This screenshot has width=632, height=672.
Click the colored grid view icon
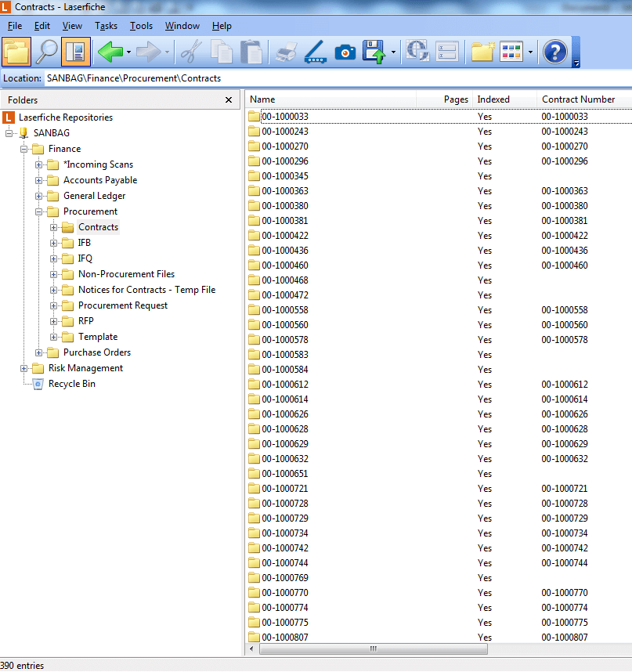[x=511, y=52]
